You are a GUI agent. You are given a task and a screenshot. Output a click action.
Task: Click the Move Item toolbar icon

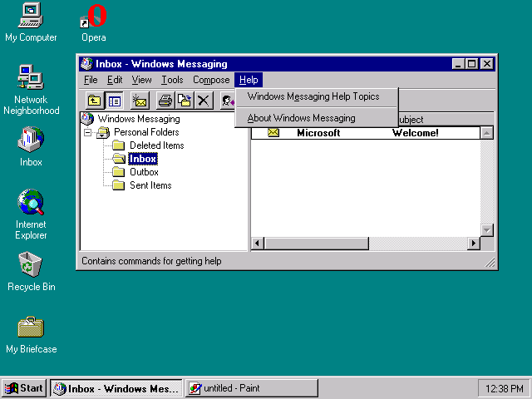coord(185,101)
